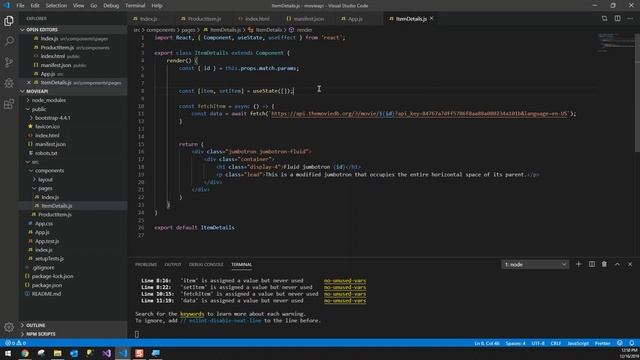Click the Open Changes icon in editor toolbar

tap(604, 18)
